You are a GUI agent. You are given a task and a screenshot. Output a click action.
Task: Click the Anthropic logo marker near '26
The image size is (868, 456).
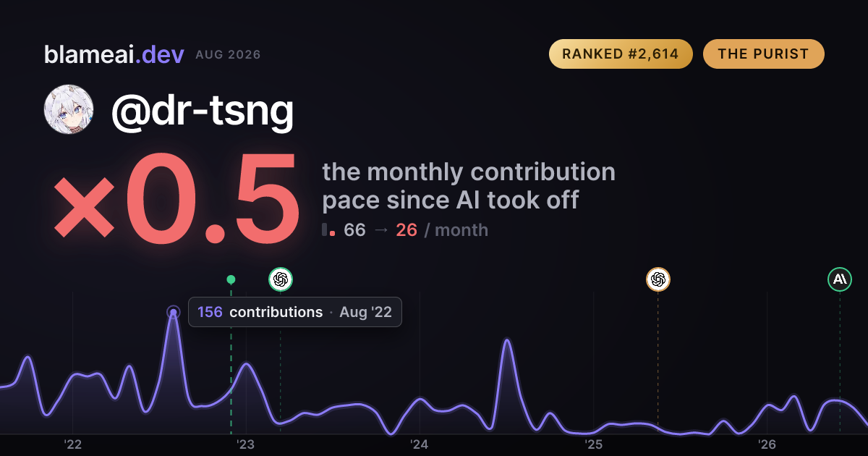click(840, 279)
